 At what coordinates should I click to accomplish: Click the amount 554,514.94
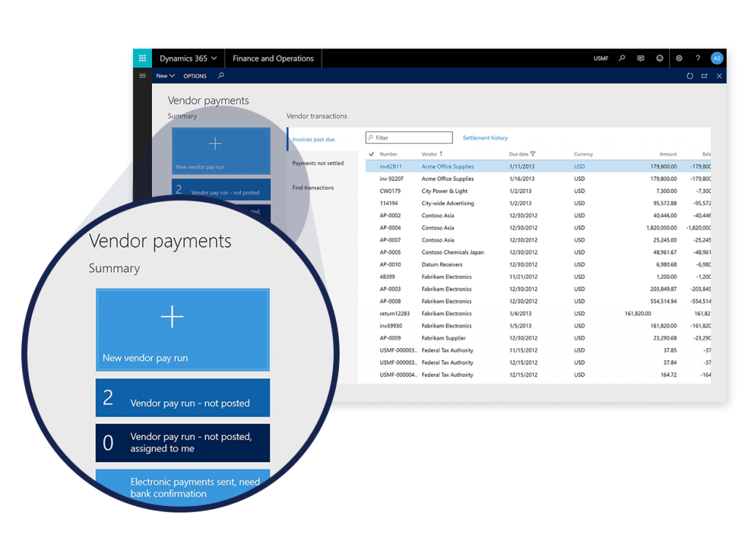click(x=663, y=302)
